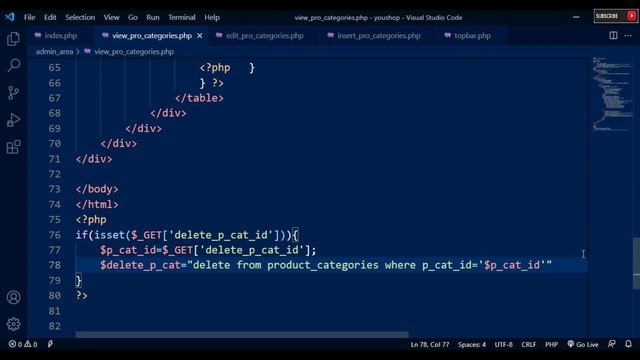Change indentation via Spaces: 4
Image resolution: width=640 pixels, height=360 pixels.
pos(472,344)
